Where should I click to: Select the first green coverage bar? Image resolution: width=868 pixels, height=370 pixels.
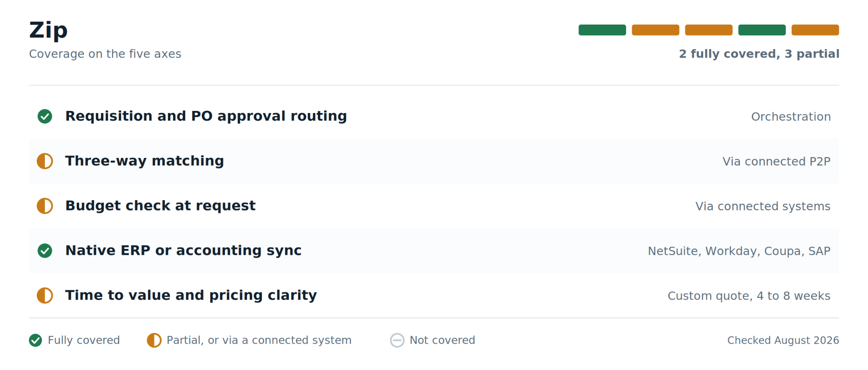pos(602,30)
